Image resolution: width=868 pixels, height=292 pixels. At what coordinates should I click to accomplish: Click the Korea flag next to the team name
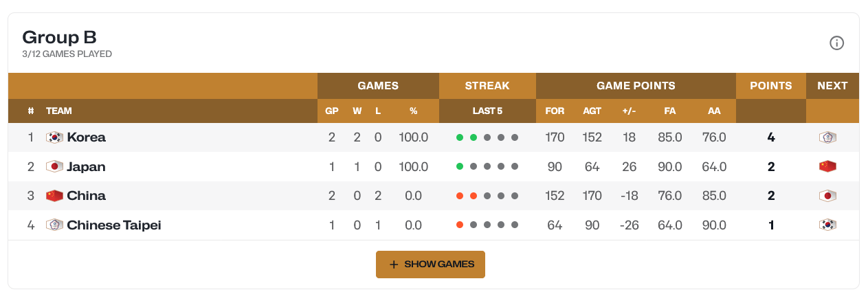pos(54,137)
